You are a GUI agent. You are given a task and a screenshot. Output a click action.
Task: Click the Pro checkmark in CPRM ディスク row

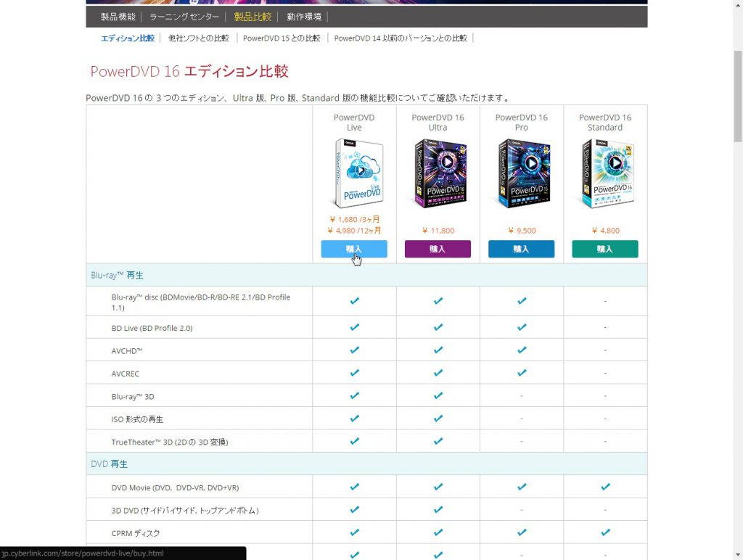click(x=522, y=532)
